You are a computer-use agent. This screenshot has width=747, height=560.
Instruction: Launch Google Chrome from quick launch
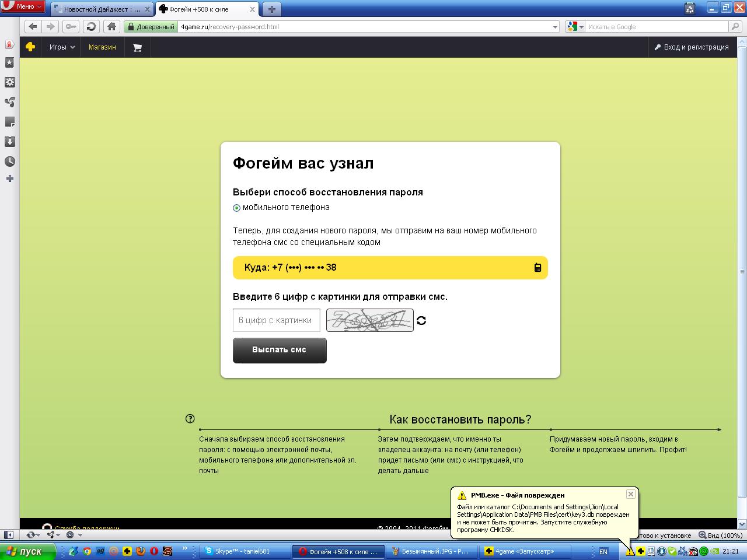click(87, 551)
